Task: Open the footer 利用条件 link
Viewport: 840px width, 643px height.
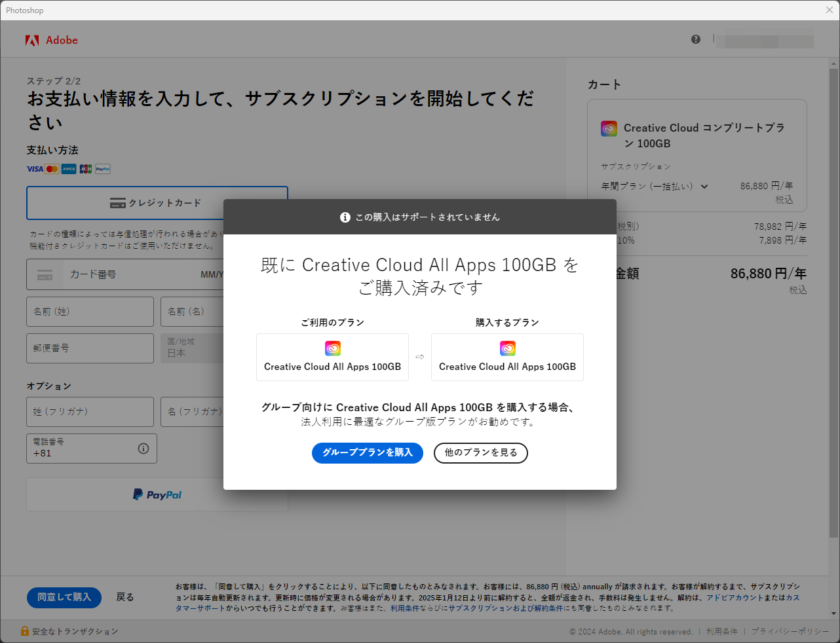Action: [722, 632]
